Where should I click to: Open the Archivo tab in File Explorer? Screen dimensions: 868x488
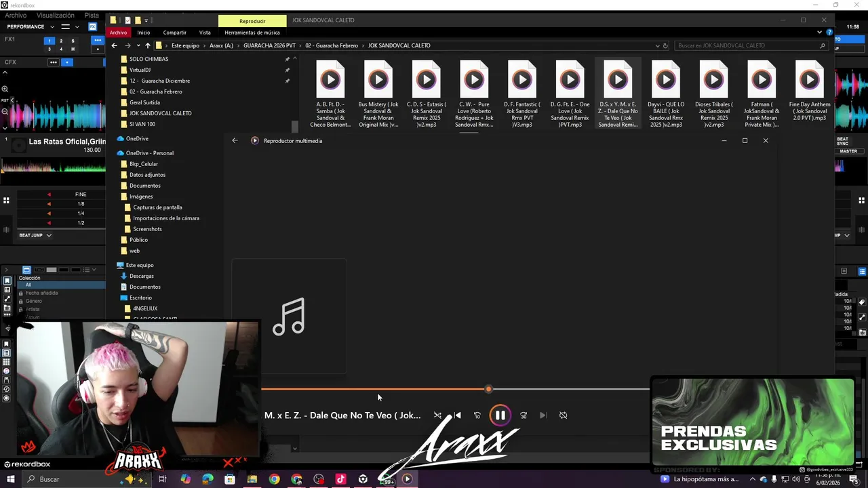tap(118, 33)
